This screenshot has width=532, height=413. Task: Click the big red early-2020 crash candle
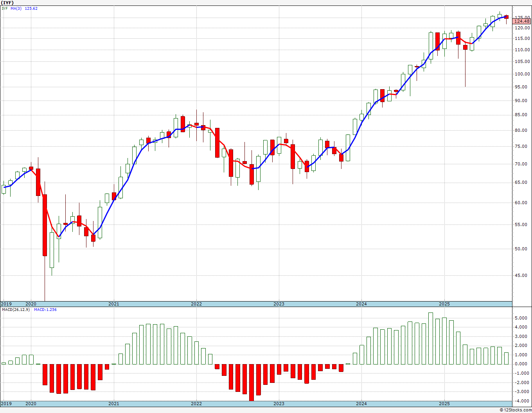tap(45, 225)
